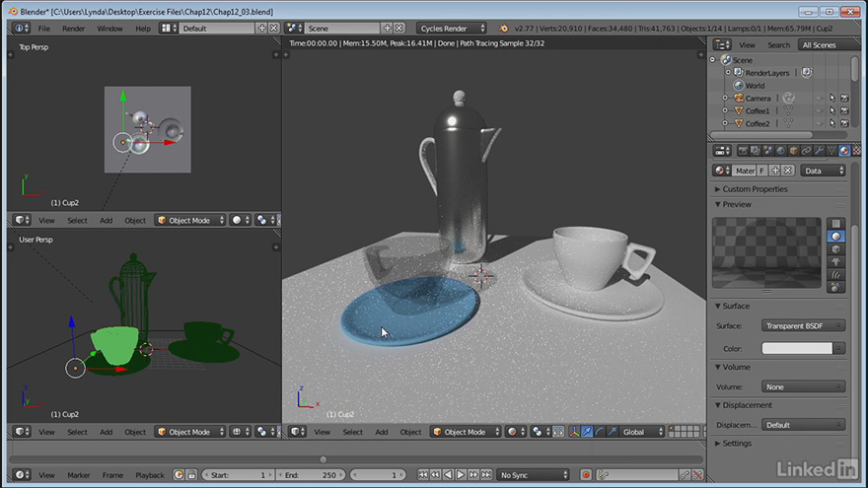
Task: Toggle Coffee1 renderability camera icon
Action: pyautogui.click(x=844, y=110)
